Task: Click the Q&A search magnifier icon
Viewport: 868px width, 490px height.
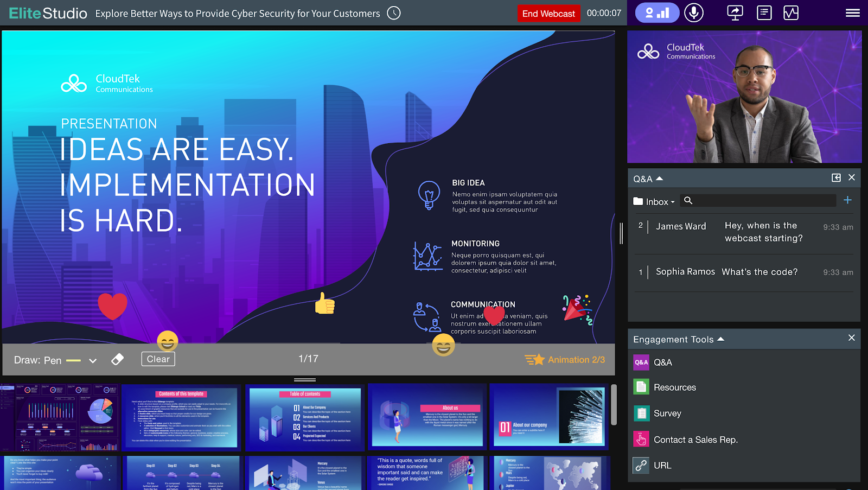Action: click(688, 200)
